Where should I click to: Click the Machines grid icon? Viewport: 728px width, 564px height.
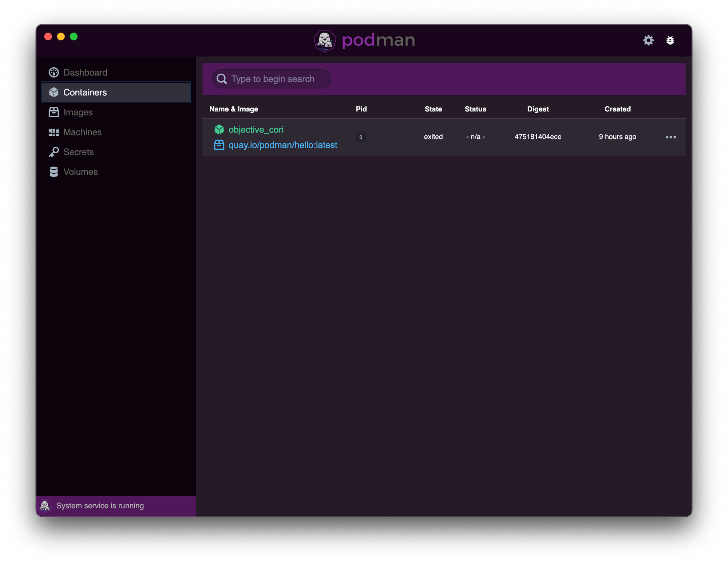54,132
